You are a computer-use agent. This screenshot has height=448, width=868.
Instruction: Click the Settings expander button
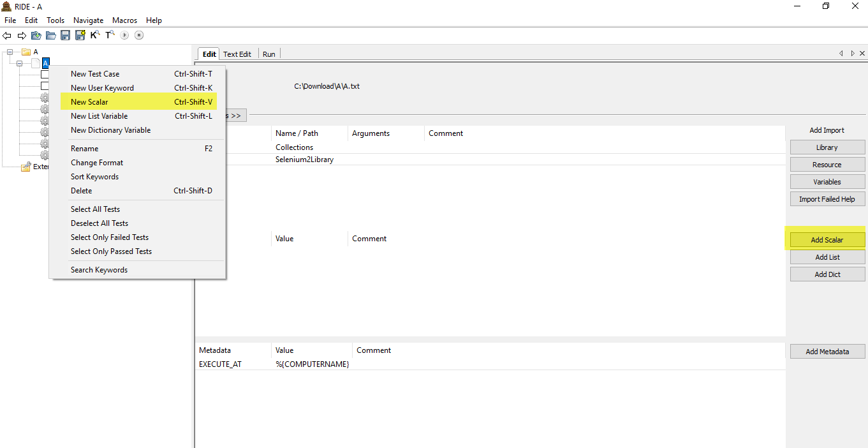tap(236, 115)
